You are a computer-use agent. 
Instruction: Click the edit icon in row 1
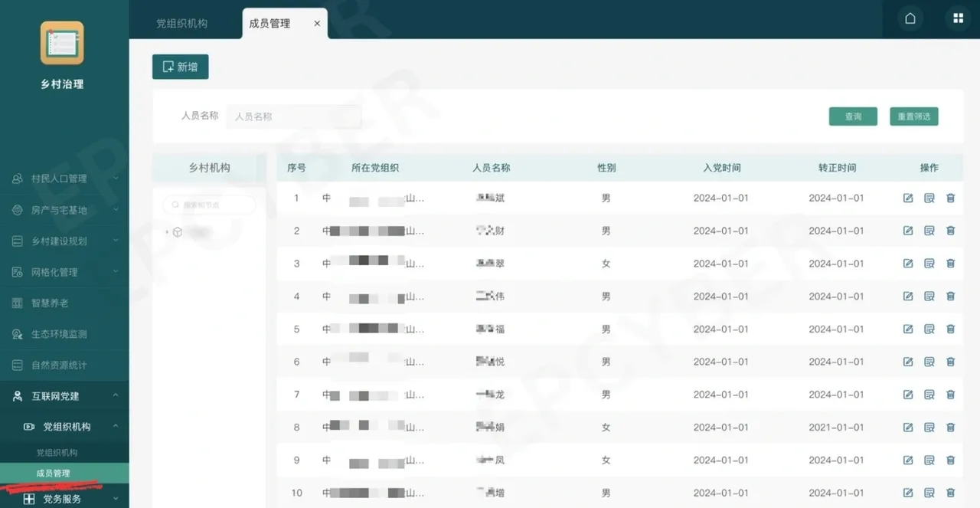pyautogui.click(x=908, y=198)
